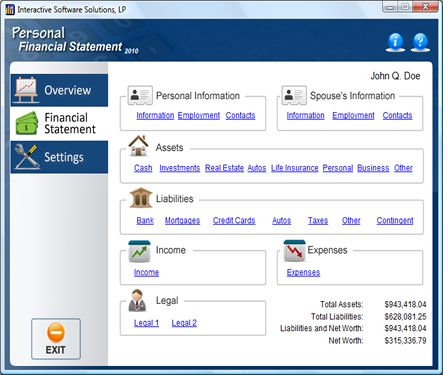Screen dimensions: 443x375
Task: Open the Other link under Assets
Action: click(x=403, y=168)
